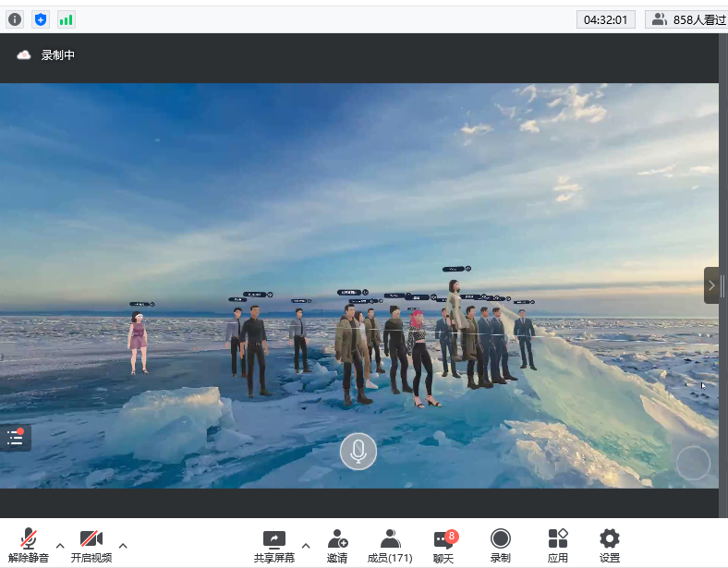Unmute with the 解除静音 microphone button

(x=29, y=546)
